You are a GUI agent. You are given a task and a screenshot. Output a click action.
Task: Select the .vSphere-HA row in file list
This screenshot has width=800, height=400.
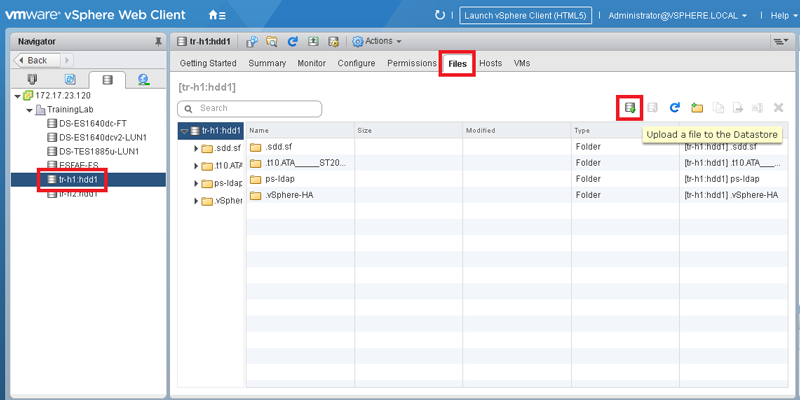[517, 195]
